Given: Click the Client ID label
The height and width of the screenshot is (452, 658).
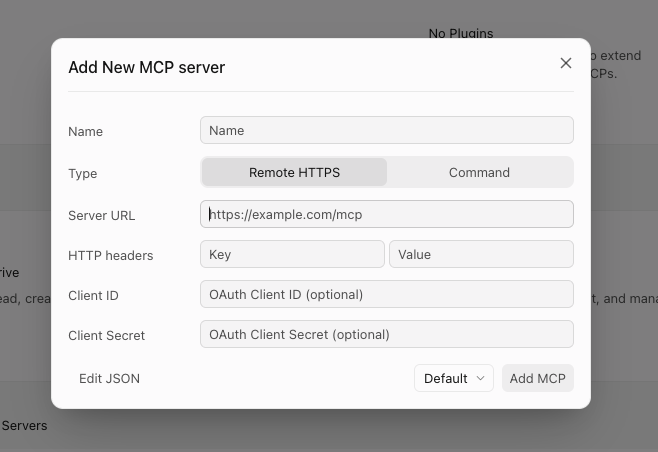Looking at the screenshot, I should click(x=93, y=295).
